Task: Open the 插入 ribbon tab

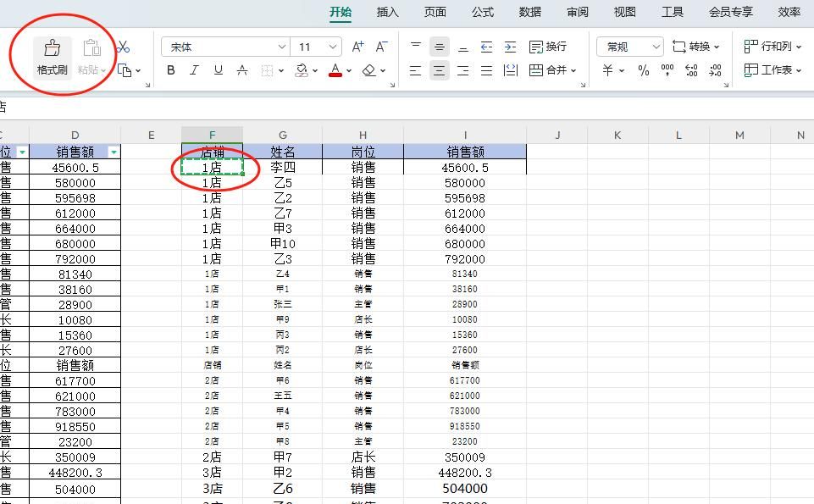Action: 387,12
